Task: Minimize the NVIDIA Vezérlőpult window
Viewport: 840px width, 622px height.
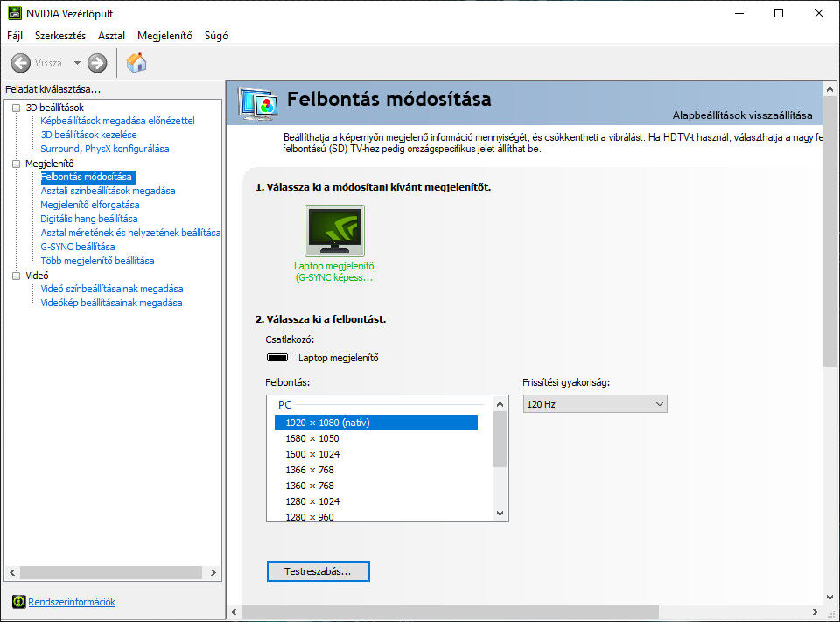Action: [x=740, y=13]
